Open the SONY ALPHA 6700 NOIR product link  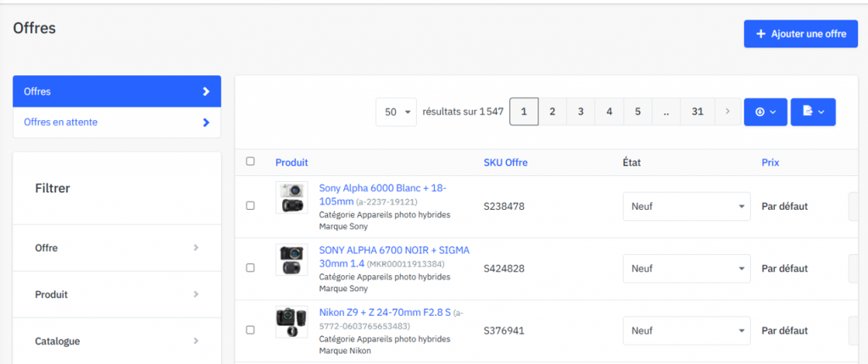pyautogui.click(x=393, y=251)
